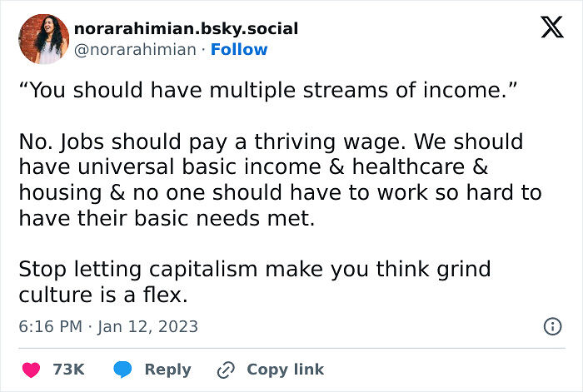583x392 pixels.
Task: Click the blue reply speech bubble icon
Action: pyautogui.click(x=122, y=370)
